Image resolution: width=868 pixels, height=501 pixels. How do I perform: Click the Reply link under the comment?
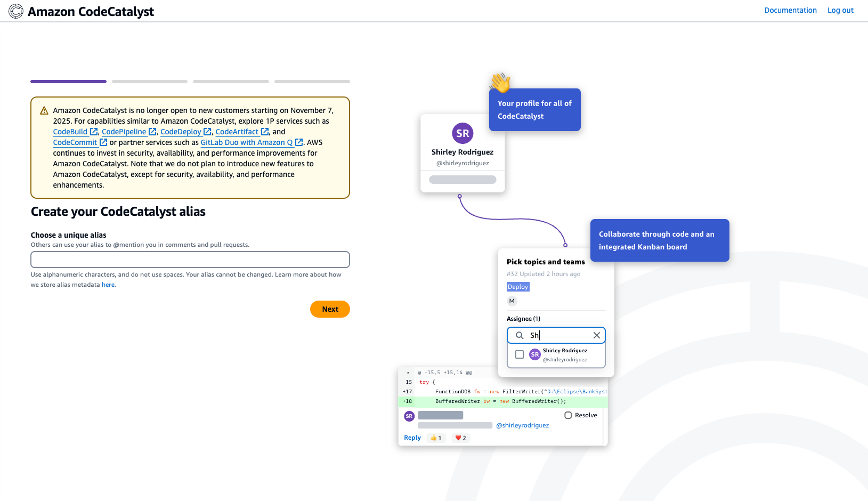point(412,438)
